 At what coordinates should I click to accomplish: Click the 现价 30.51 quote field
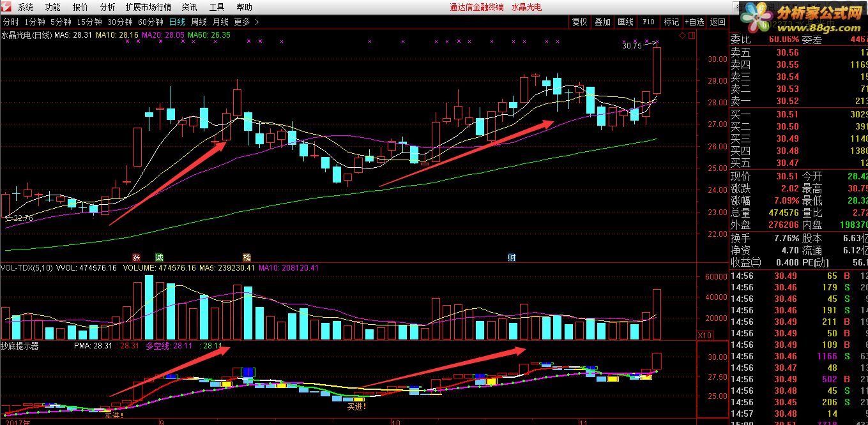pos(765,176)
